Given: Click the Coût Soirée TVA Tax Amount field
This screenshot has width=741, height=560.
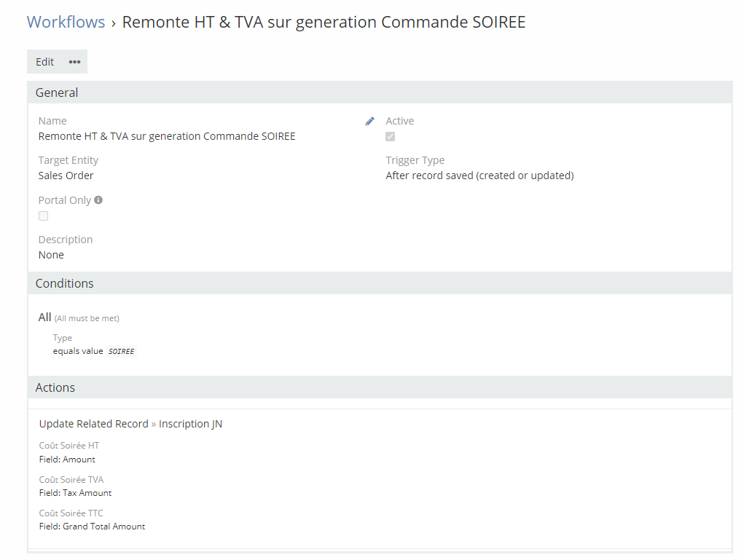Looking at the screenshot, I should tap(76, 493).
